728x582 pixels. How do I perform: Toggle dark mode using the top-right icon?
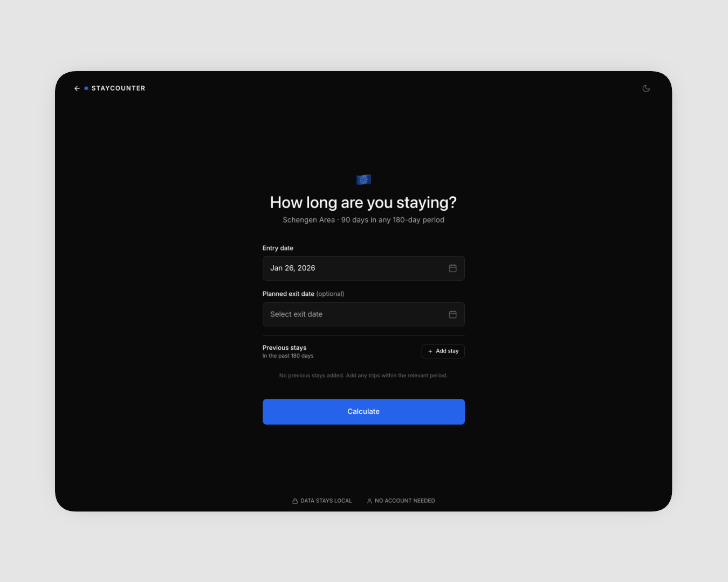[646, 88]
